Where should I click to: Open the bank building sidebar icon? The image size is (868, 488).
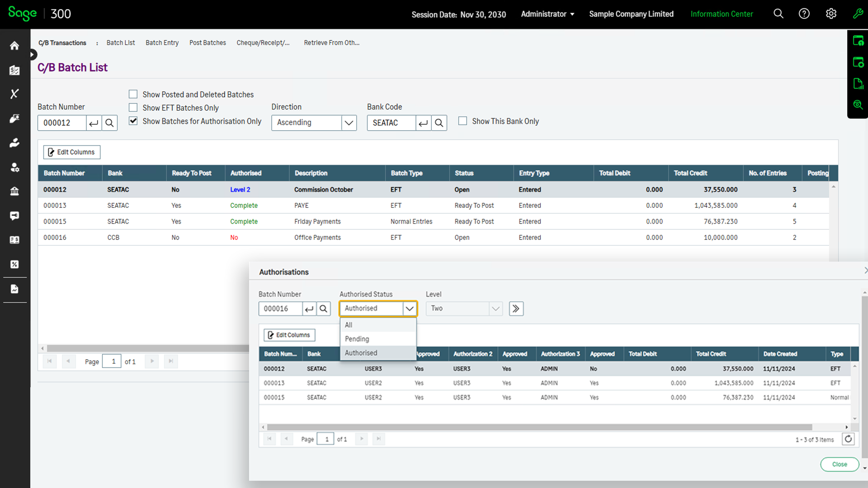14,191
